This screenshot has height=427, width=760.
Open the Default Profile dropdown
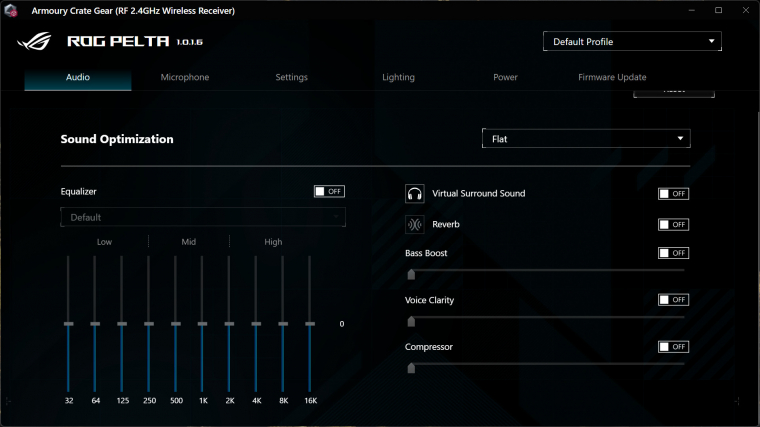[632, 42]
